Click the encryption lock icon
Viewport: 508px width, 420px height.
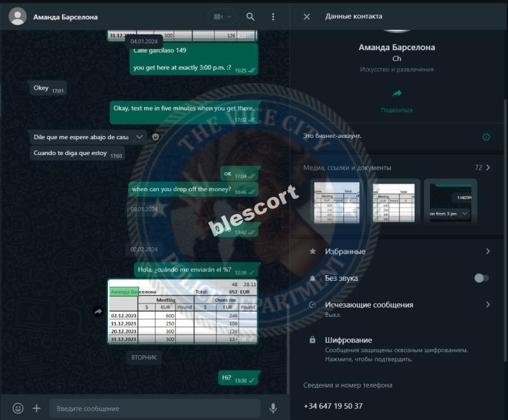click(x=312, y=340)
